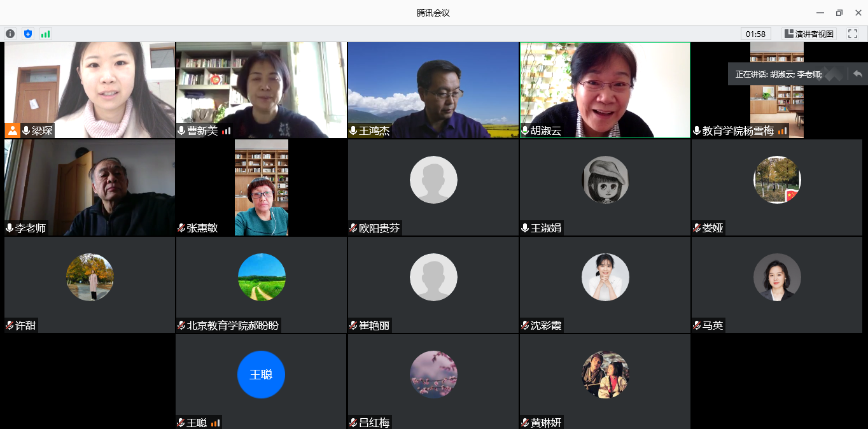
Task: Select 张惠敏's video feed
Action: (262, 188)
